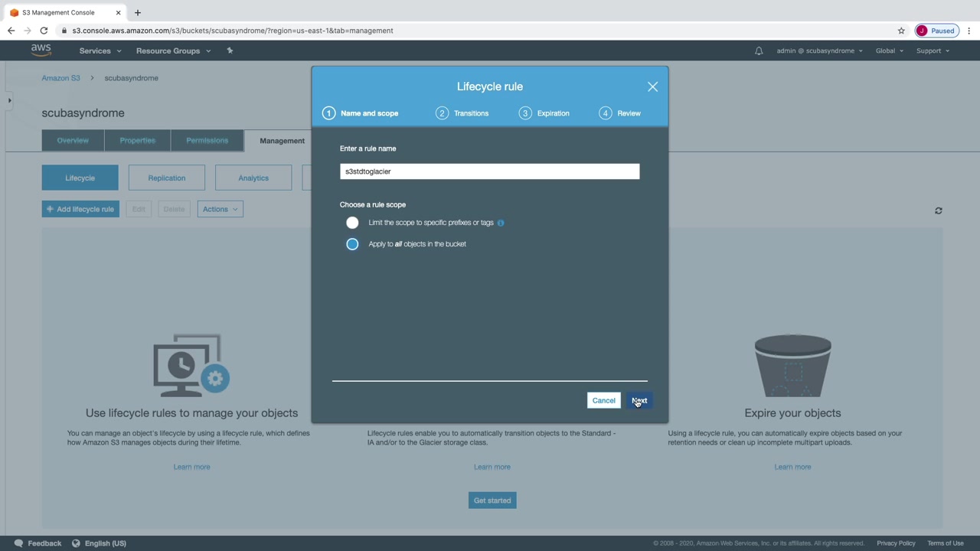
Task: Reload the page in the browser
Action: click(44, 31)
